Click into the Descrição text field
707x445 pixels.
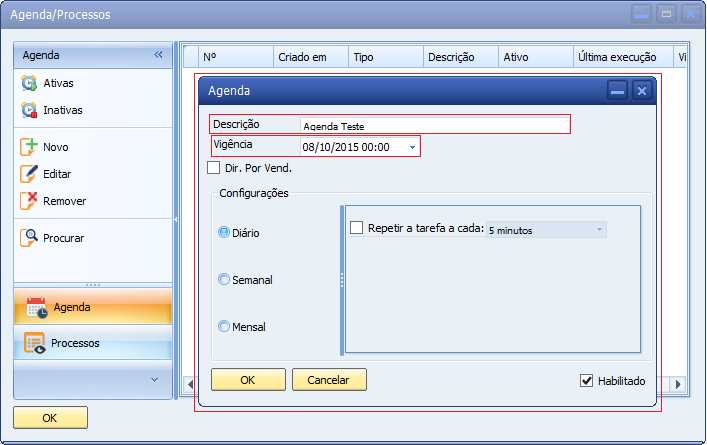coord(435,126)
